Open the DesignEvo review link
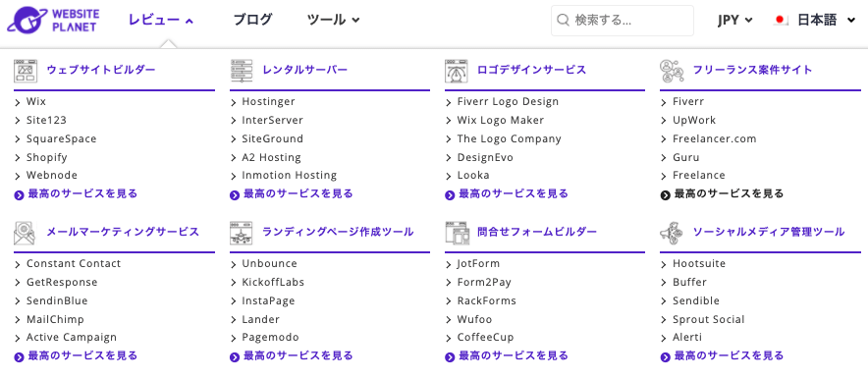This screenshot has height=379, width=868. coord(485,157)
